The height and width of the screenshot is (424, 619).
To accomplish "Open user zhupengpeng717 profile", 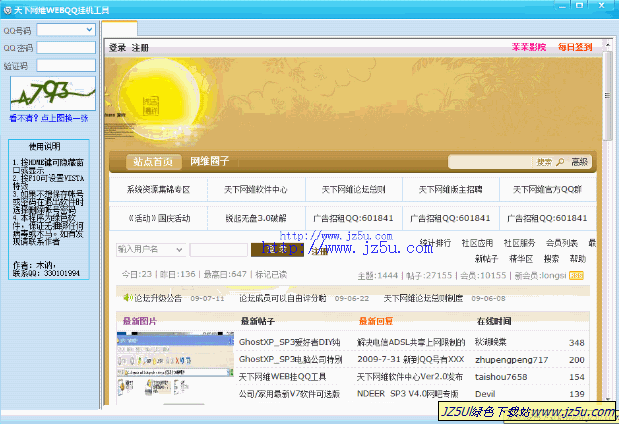I will coord(512,360).
